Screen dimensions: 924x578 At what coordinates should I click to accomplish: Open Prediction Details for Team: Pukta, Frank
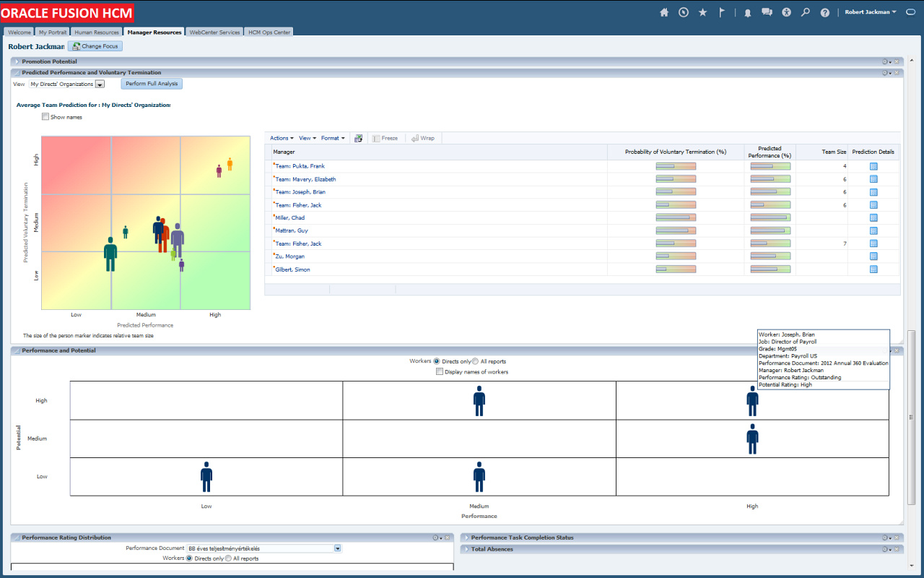[x=873, y=166]
